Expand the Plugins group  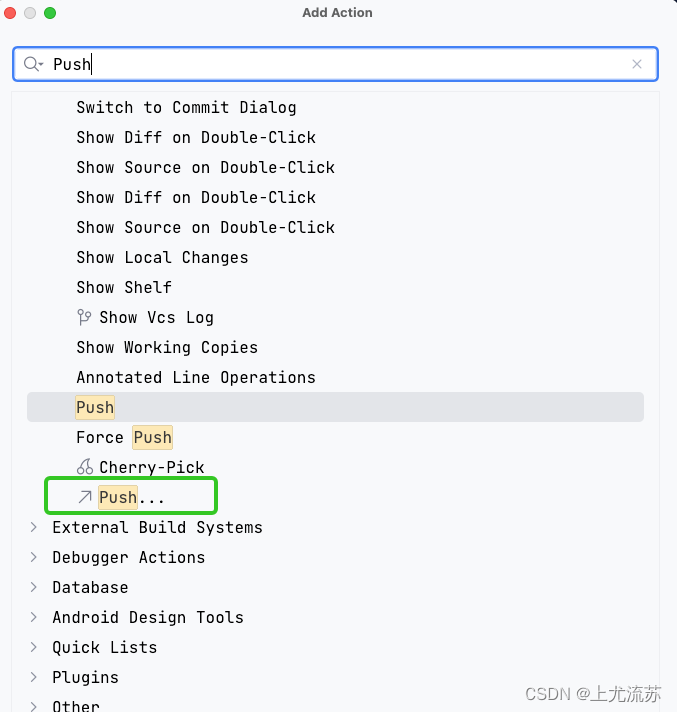(x=33, y=677)
